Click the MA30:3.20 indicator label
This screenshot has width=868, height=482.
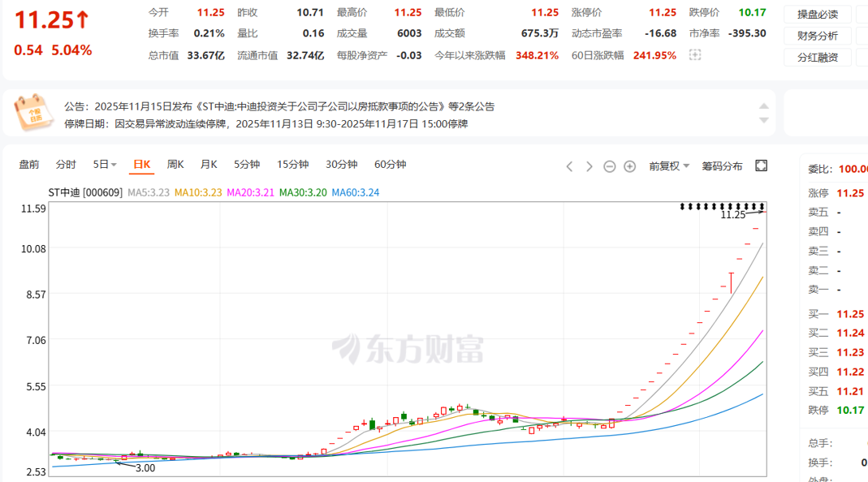(303, 192)
